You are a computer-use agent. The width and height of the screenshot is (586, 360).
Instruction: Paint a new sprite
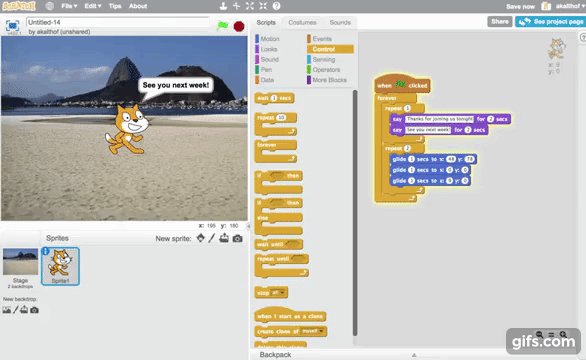(x=212, y=238)
